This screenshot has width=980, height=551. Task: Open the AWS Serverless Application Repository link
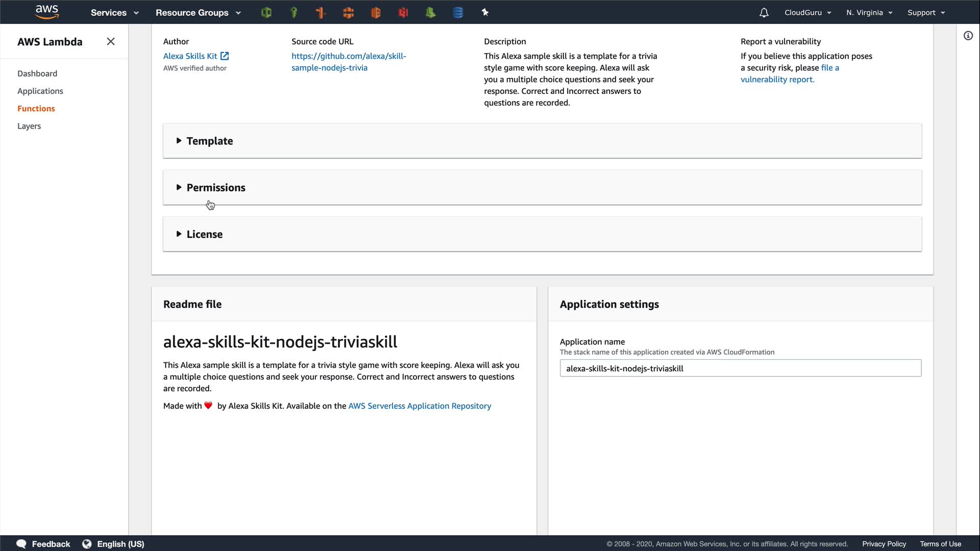click(419, 406)
